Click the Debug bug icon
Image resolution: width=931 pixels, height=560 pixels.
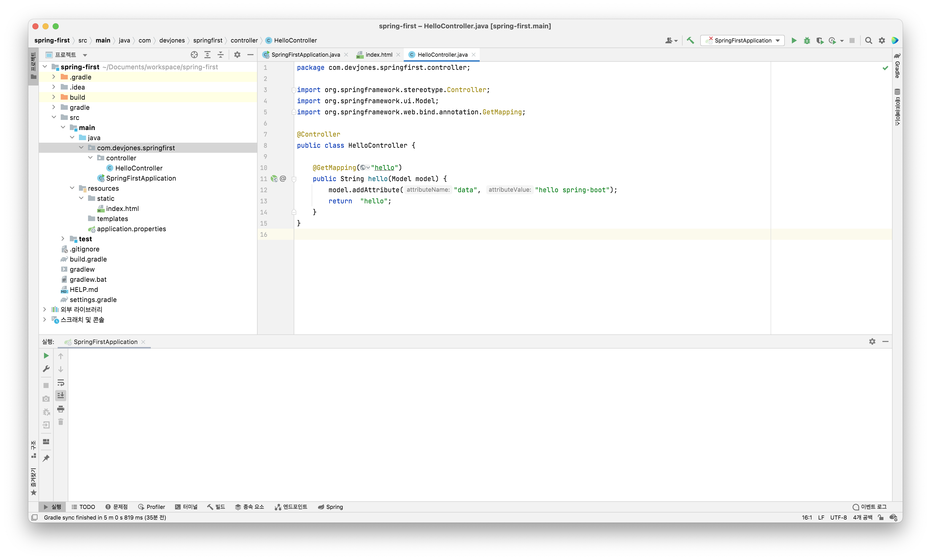(807, 40)
